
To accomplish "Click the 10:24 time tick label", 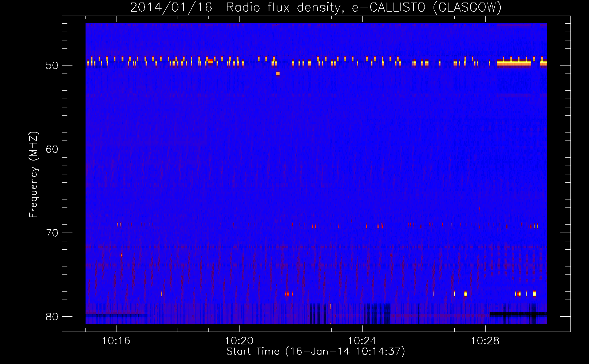I will (x=362, y=341).
